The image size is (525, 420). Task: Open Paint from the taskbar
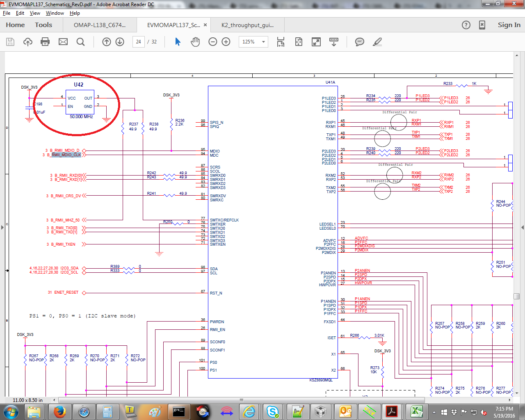[155, 411]
